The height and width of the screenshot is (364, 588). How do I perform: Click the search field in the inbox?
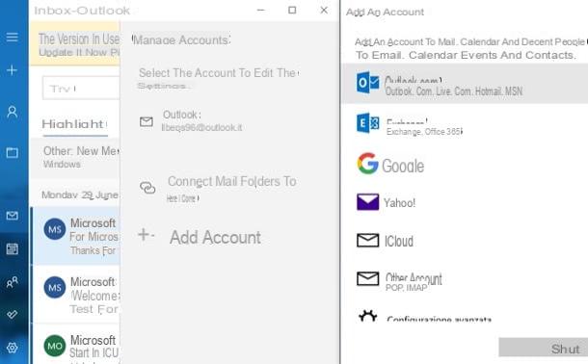(81, 88)
